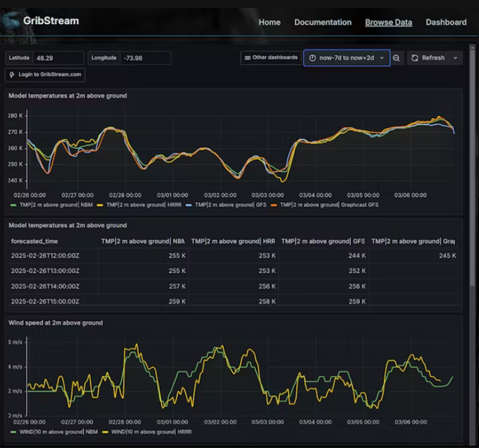Open the Other dashboards list
The image size is (479, 448).
point(271,58)
